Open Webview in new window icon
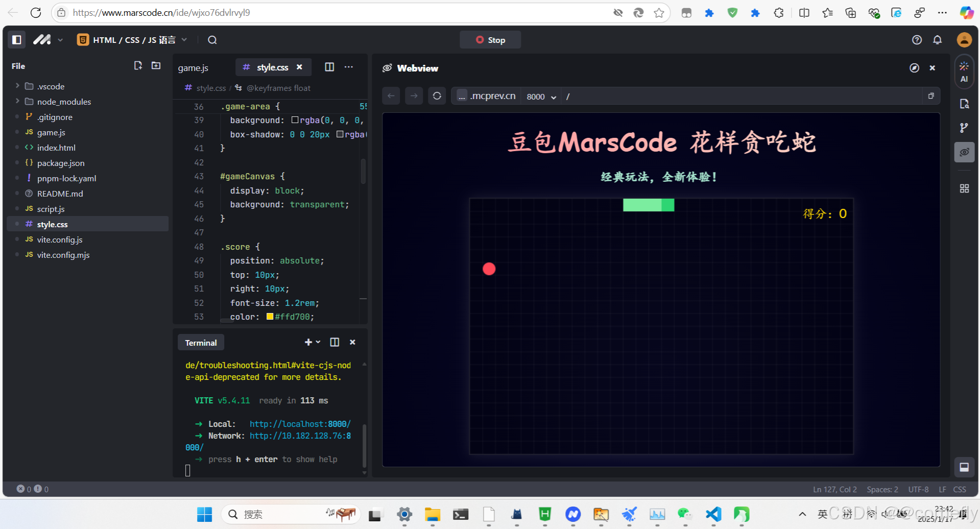 (931, 95)
